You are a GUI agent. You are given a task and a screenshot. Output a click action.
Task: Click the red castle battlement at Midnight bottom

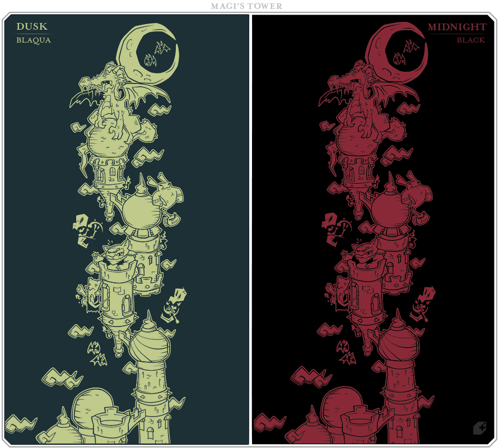(362, 420)
